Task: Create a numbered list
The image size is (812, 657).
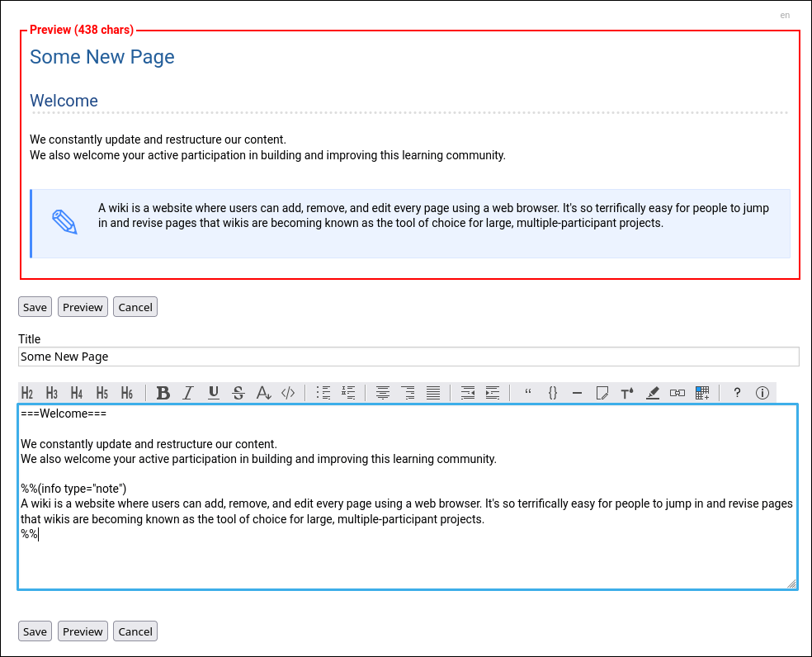Action: tap(348, 393)
